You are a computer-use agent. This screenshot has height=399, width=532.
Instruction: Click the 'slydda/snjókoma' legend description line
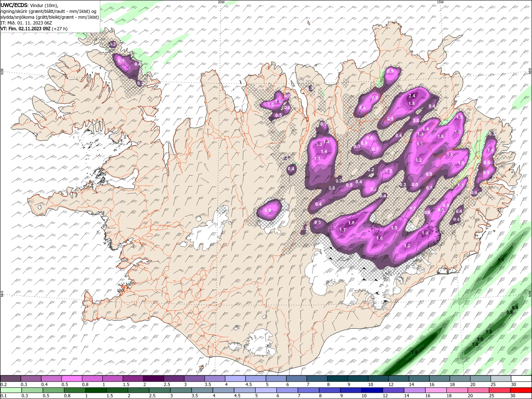[x=50, y=17]
